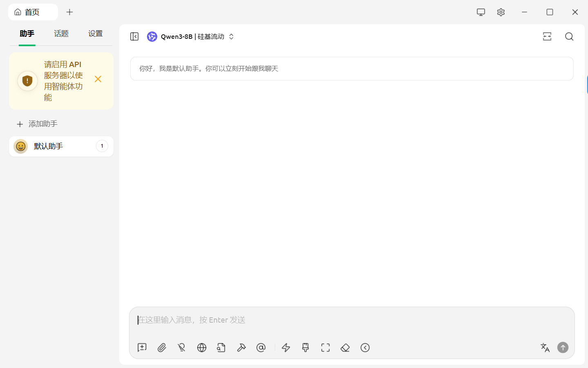Screen dimensions: 588x368
Task: Open a new tab with plus icon
Action: tap(69, 12)
